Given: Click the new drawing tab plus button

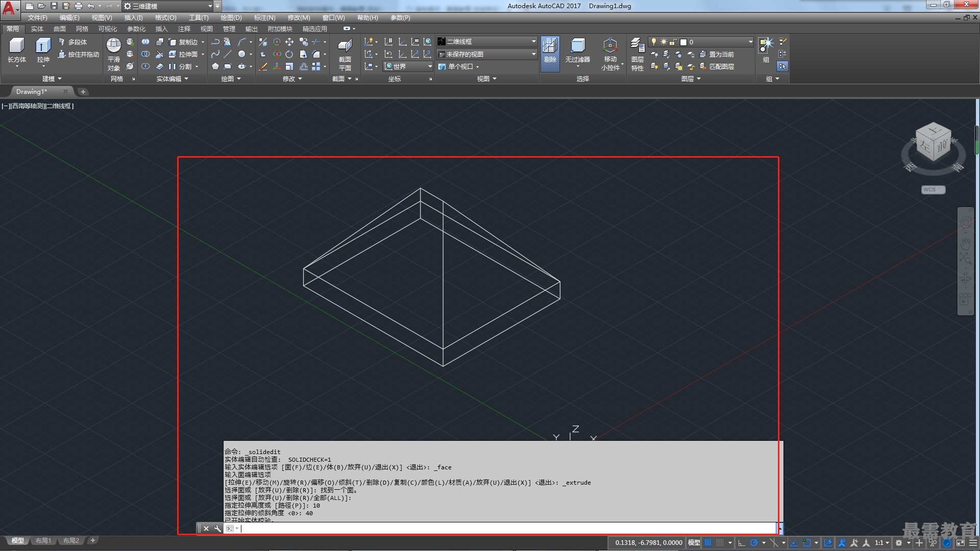Looking at the screenshot, I should (83, 92).
